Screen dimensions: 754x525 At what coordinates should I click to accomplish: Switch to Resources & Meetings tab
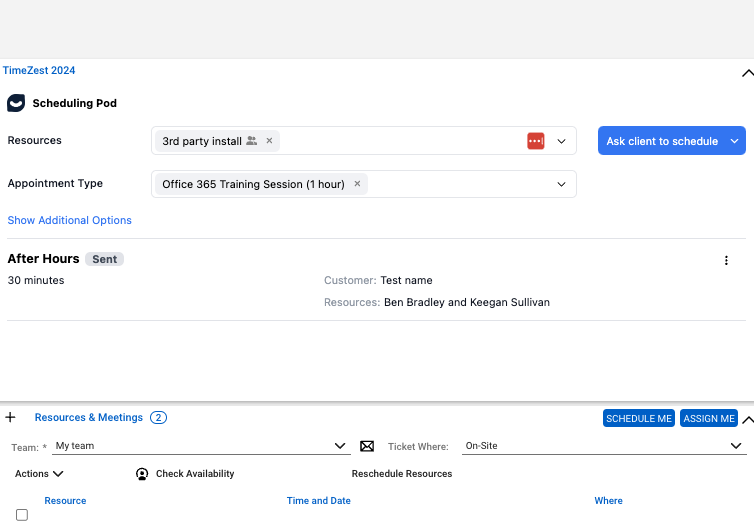coord(88,417)
